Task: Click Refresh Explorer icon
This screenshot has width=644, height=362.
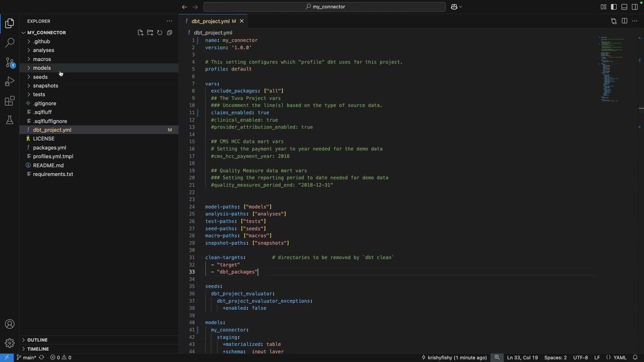Action: (x=159, y=33)
